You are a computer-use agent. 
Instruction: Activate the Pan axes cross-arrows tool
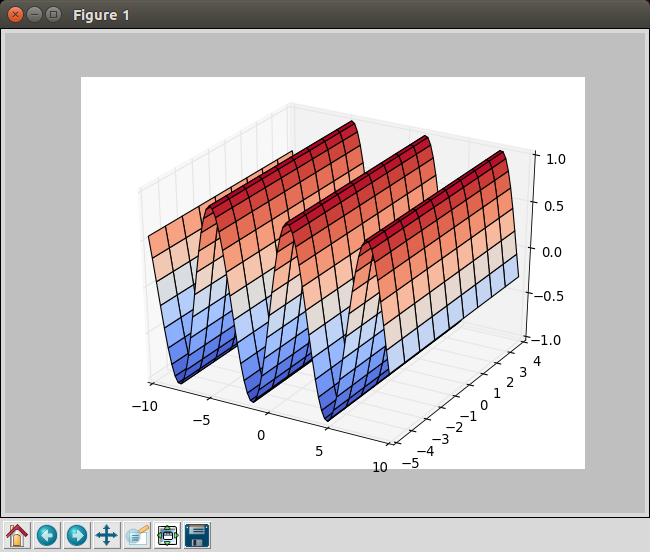[107, 535]
